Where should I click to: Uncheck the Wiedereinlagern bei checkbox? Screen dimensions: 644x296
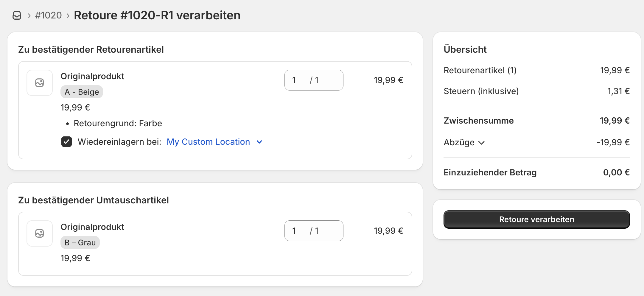[x=66, y=142]
